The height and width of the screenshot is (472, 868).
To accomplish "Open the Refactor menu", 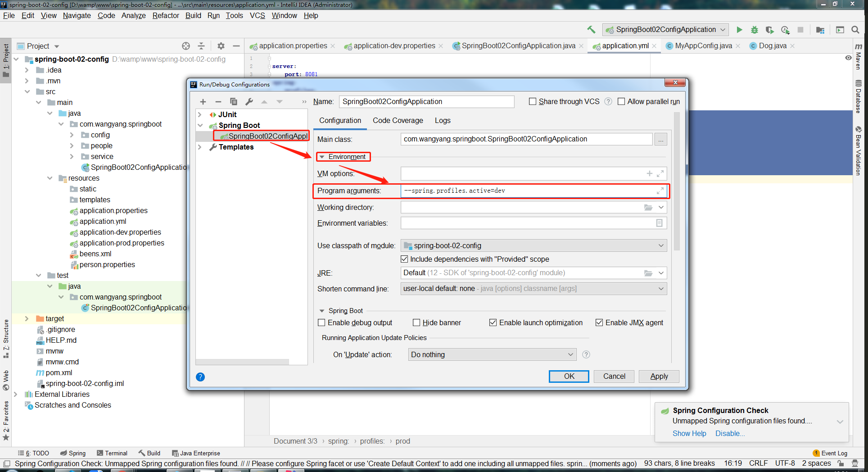I will (x=166, y=16).
